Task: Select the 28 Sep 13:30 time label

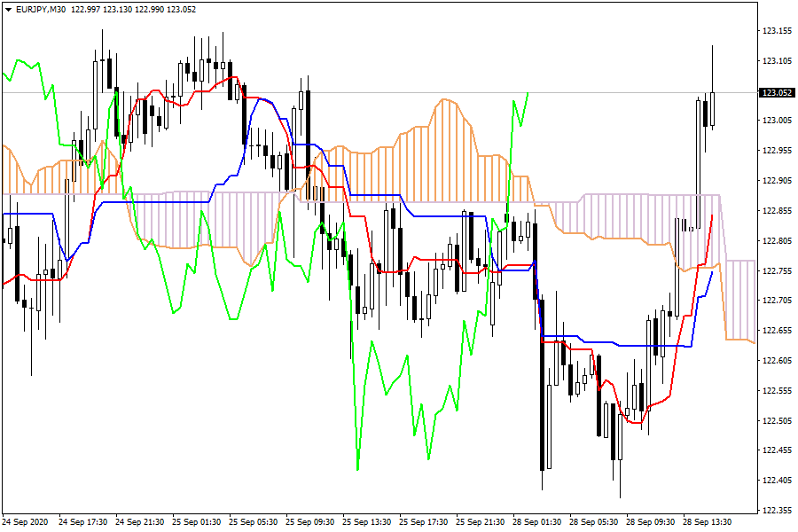Action: (708, 521)
